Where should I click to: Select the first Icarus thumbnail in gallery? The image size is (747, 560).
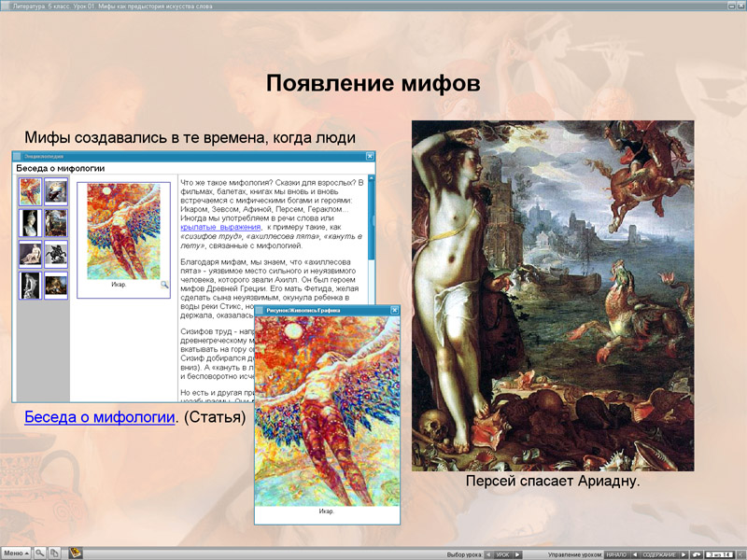click(31, 191)
